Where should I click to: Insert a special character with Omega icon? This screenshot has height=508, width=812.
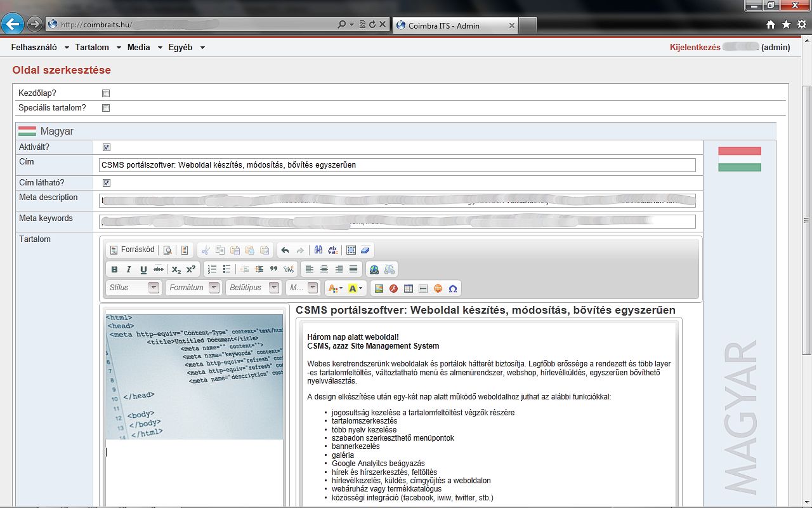click(452, 288)
